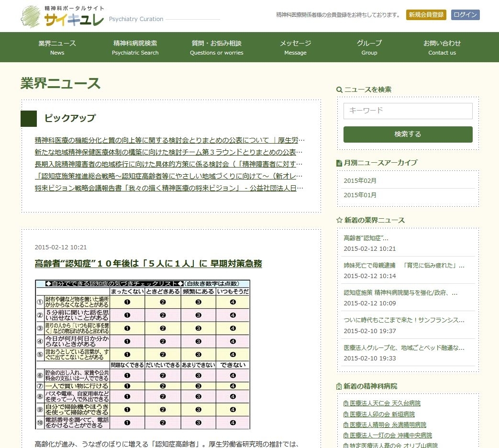499x448 pixels.
Task: Click the 新着の業界ニュース heading text
Action: pyautogui.click(x=375, y=220)
